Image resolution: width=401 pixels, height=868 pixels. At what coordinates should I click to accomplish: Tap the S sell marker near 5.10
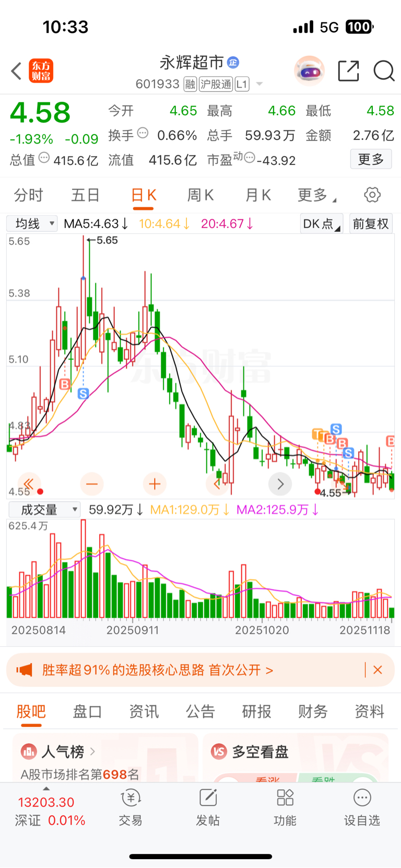[x=83, y=394]
